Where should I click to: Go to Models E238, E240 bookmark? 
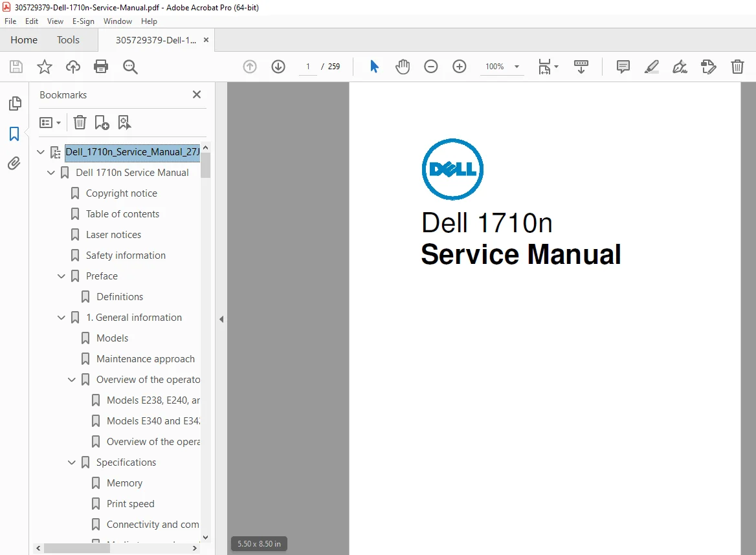tap(153, 400)
